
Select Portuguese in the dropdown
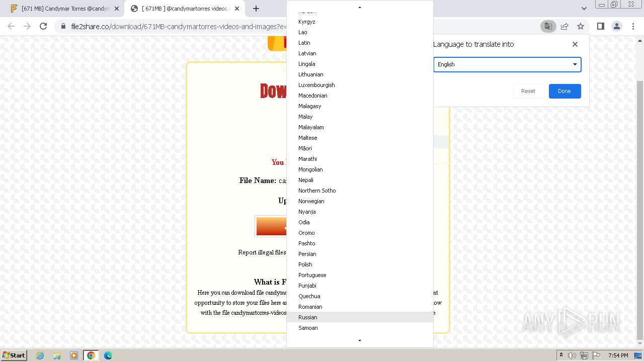(360, 275)
